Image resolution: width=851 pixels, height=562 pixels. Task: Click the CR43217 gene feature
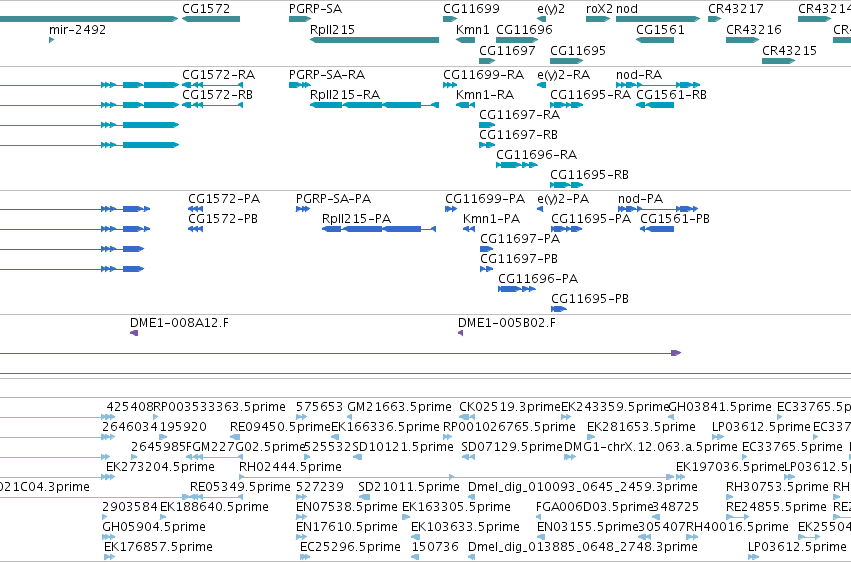point(714,19)
